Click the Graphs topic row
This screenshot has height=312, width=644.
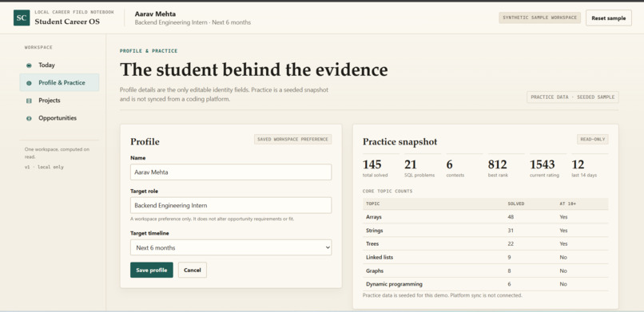tap(486, 271)
